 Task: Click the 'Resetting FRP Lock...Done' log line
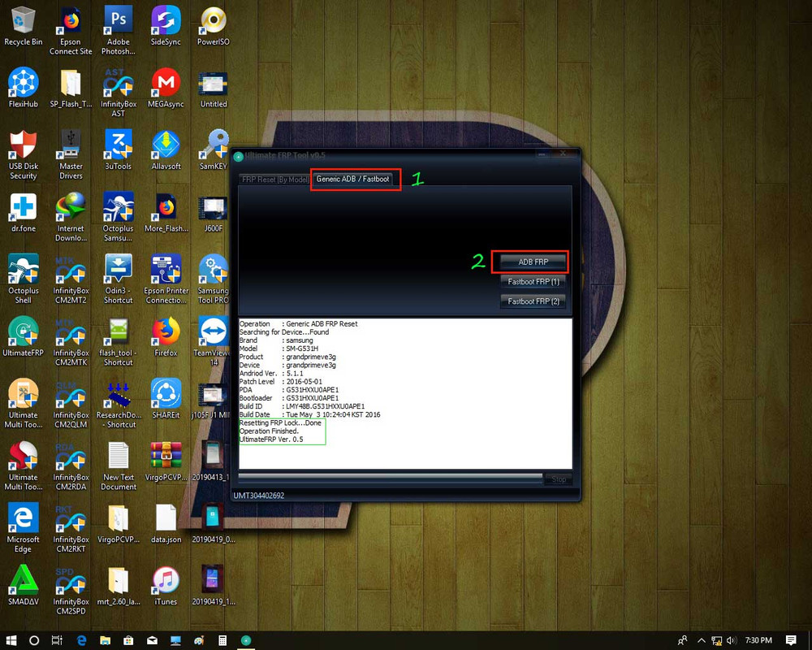(280, 423)
